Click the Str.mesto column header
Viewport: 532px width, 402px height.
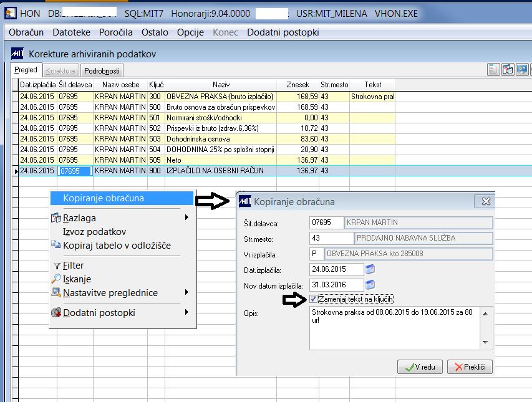click(x=334, y=84)
